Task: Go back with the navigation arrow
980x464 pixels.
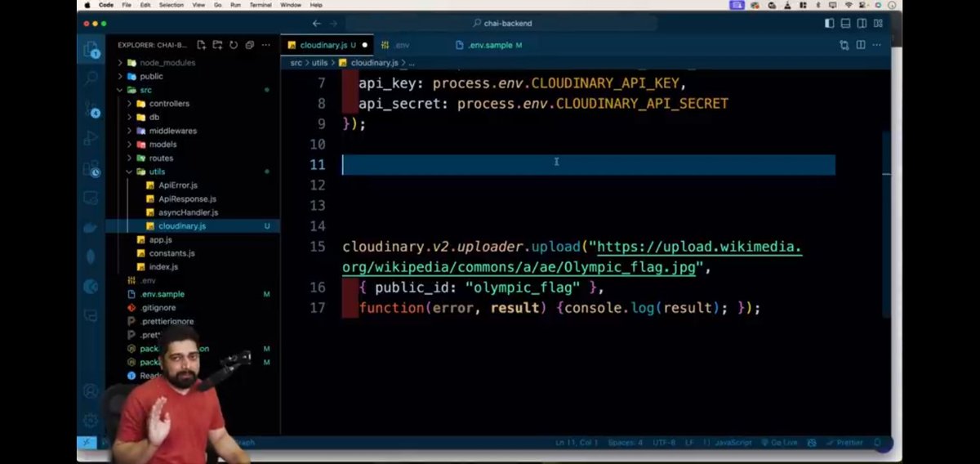Action: click(x=317, y=24)
